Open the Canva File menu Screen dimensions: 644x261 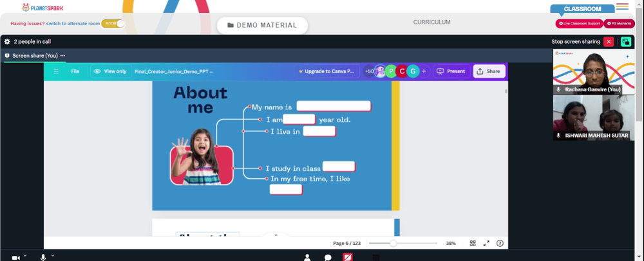[75, 71]
